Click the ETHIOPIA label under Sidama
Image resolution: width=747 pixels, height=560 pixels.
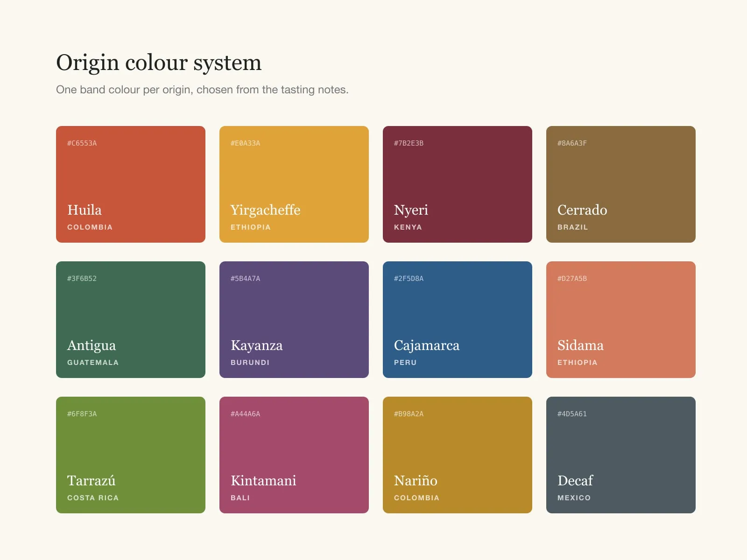point(578,363)
